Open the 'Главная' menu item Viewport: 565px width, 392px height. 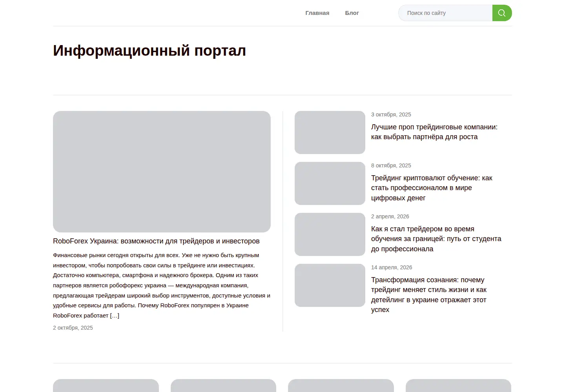click(317, 13)
